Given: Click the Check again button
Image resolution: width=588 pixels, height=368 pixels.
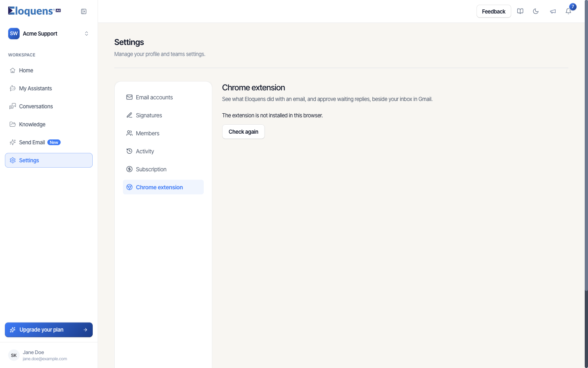Looking at the screenshot, I should click(x=243, y=132).
